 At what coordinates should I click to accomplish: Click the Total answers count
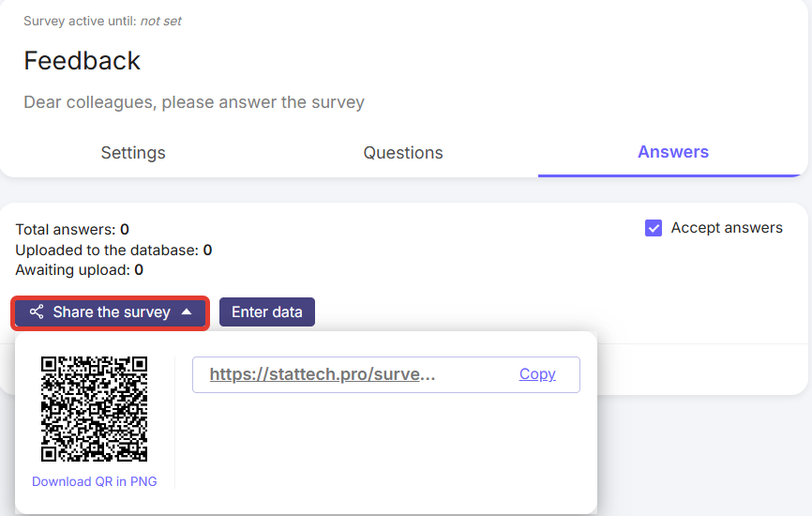coord(125,229)
